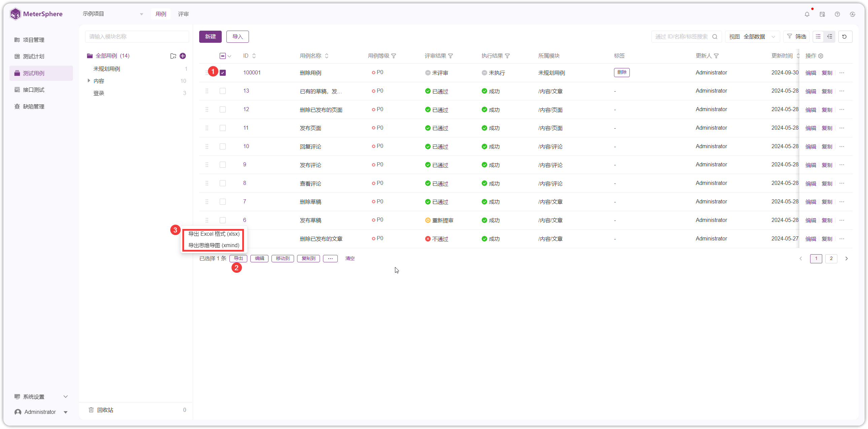Uncheck the case 100001 checkbox

tap(223, 73)
